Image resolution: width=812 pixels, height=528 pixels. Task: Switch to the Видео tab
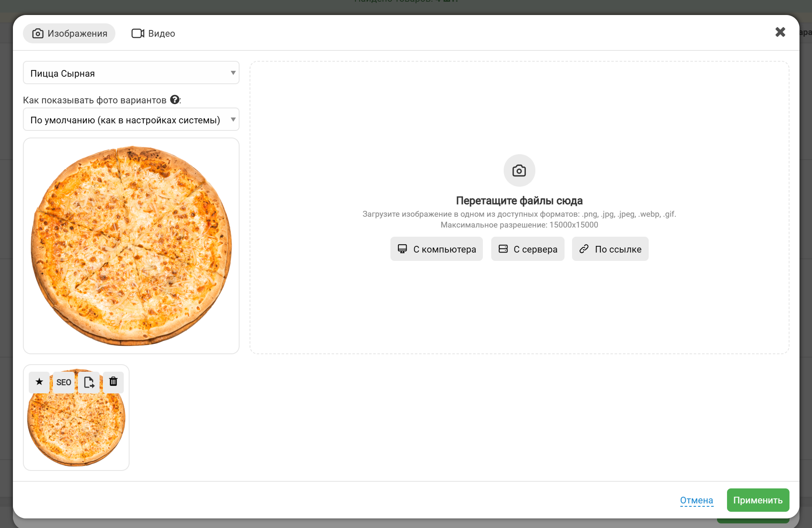153,33
